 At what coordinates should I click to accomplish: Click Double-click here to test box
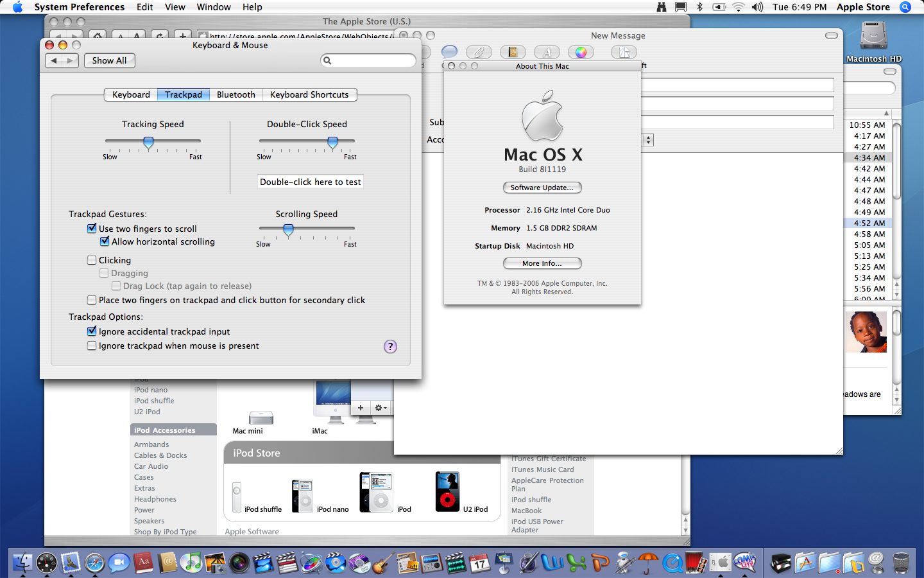(311, 182)
